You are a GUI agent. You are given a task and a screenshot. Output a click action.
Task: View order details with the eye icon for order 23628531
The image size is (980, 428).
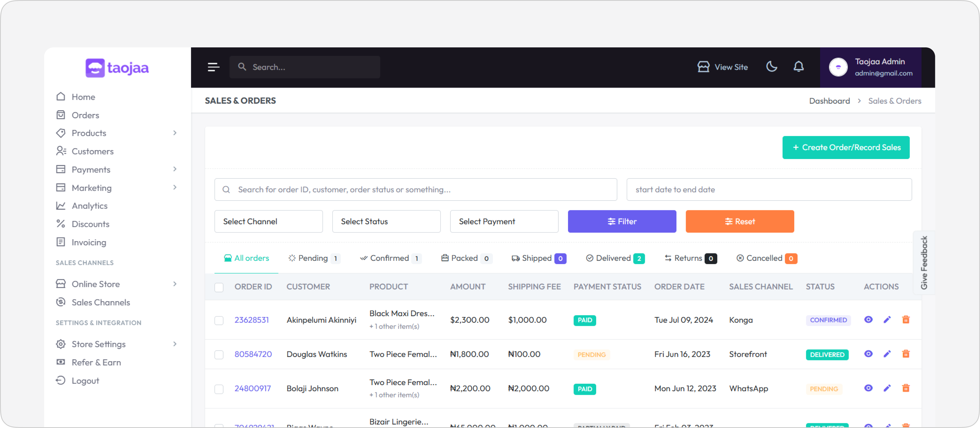click(x=868, y=320)
